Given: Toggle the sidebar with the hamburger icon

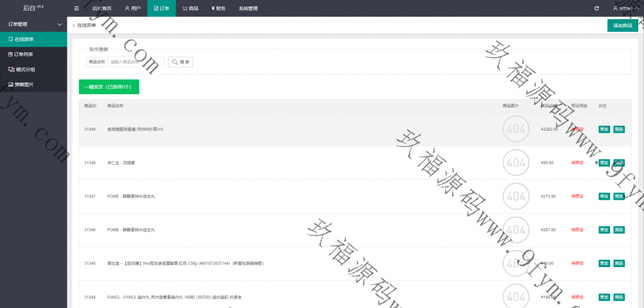Looking at the screenshot, I should point(76,9).
